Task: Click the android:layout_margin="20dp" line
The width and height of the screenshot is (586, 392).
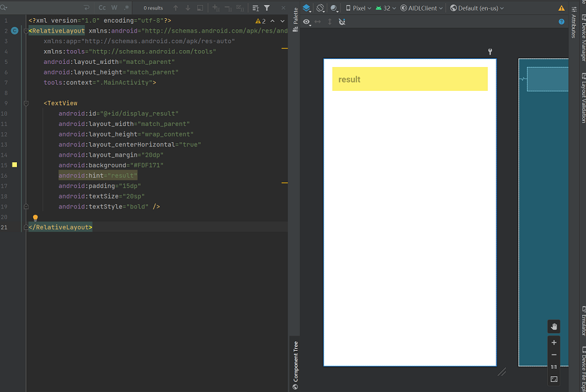Action: tap(111, 155)
